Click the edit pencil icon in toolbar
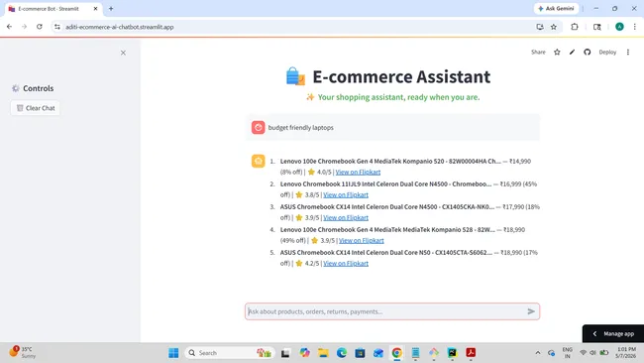 572,53
